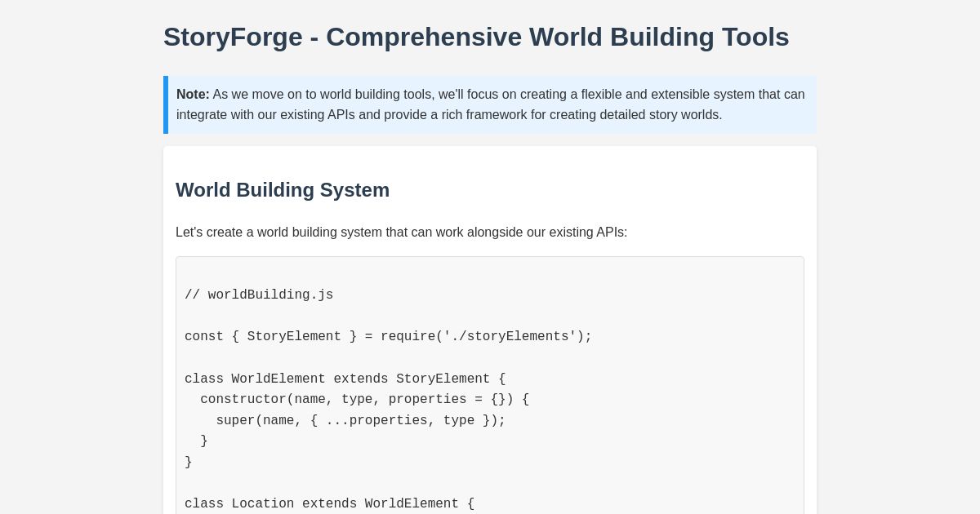Click the blue accent bar beside the note
Image resolution: width=980 pixels, height=514 pixels.
[x=166, y=104]
